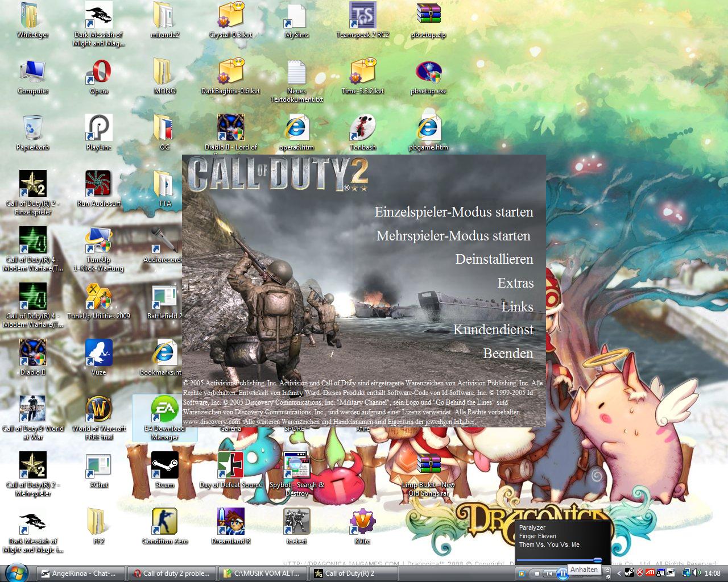Switch to C:\MUSIK VOM ALT... taskbar window
Viewport: 728px width, 582px height.
tap(262, 573)
